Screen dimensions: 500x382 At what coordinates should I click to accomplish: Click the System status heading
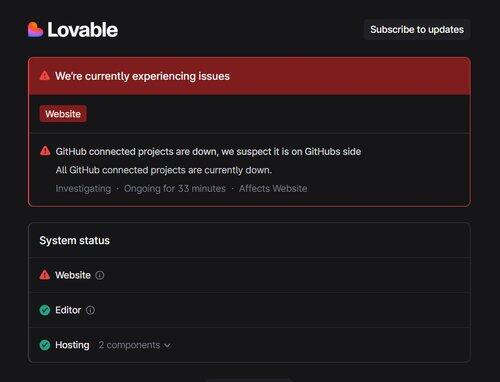coord(74,241)
